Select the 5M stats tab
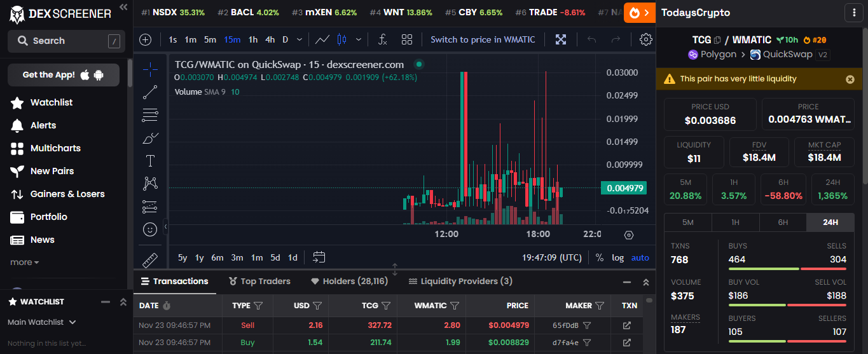 688,222
